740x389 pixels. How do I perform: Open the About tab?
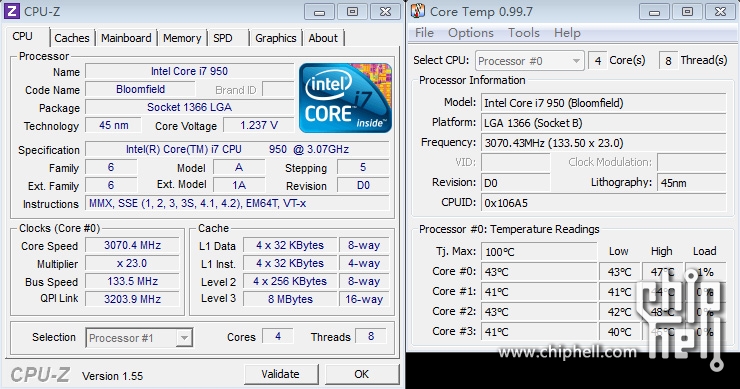[x=323, y=38]
